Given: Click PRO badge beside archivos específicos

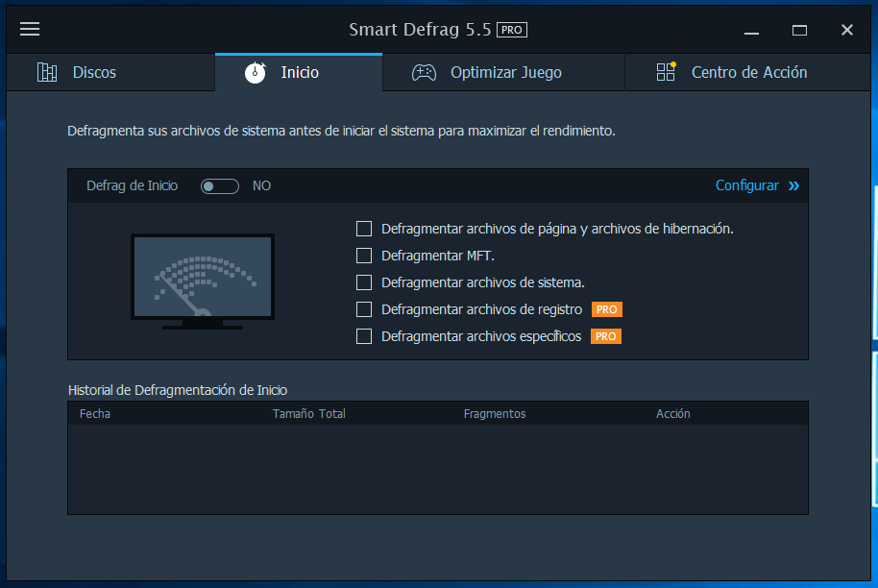Looking at the screenshot, I should click(x=606, y=336).
